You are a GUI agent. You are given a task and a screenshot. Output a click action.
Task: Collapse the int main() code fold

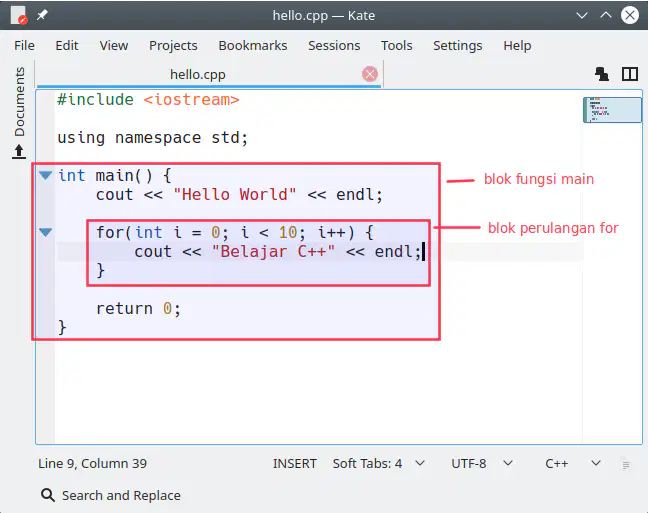tap(45, 175)
